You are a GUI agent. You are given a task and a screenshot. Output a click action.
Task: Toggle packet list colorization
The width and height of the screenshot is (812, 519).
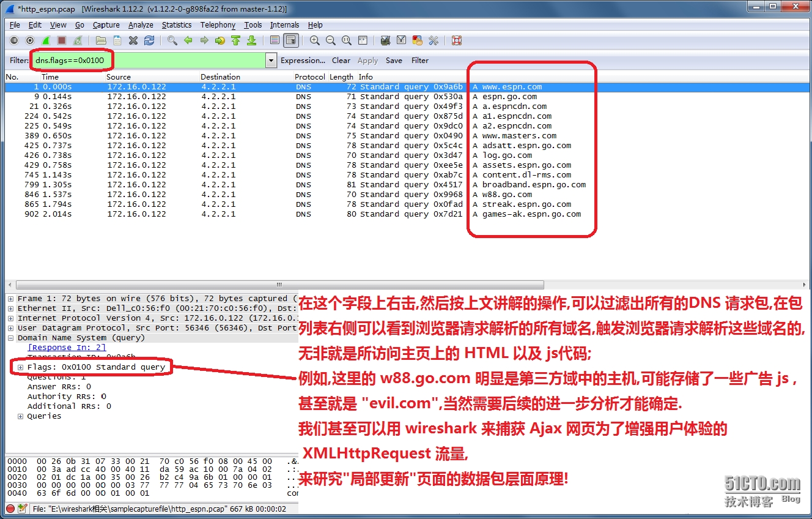pyautogui.click(x=275, y=40)
